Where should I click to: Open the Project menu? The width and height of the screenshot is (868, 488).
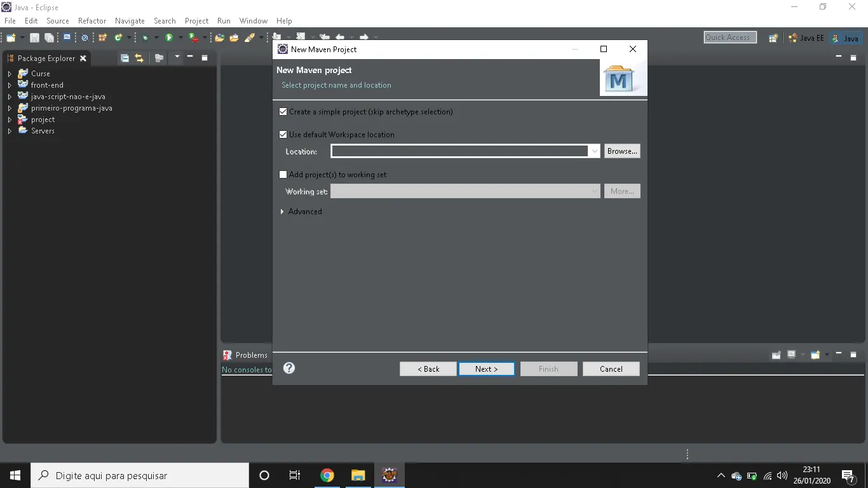pyautogui.click(x=197, y=21)
